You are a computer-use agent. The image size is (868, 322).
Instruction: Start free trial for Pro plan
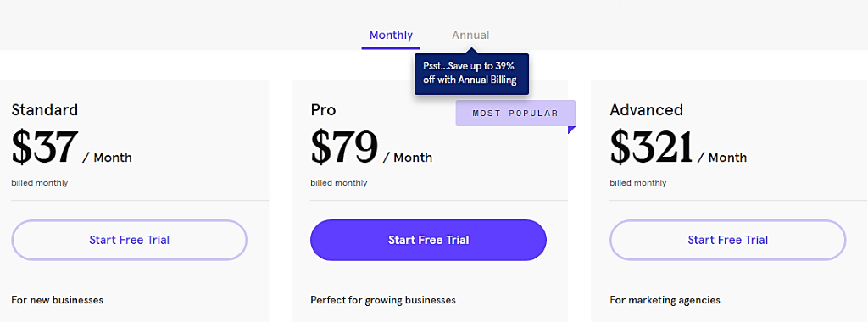(428, 240)
